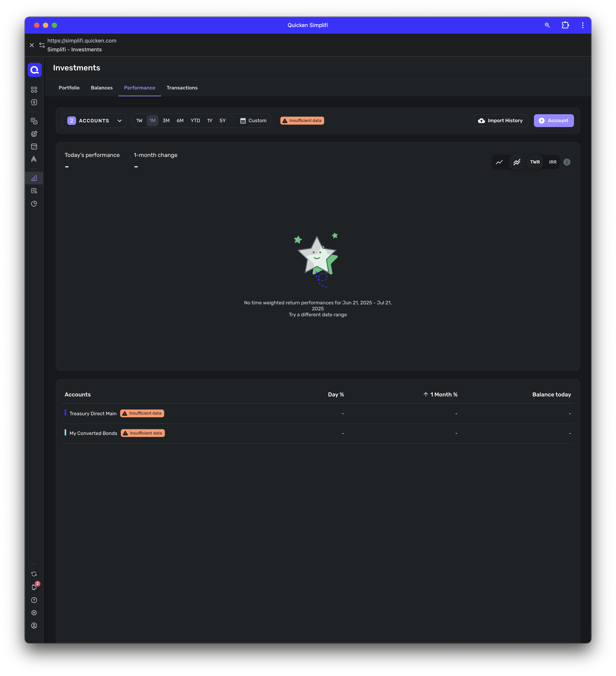Open the savings goals target icon
The image size is (616, 676).
pos(34,134)
